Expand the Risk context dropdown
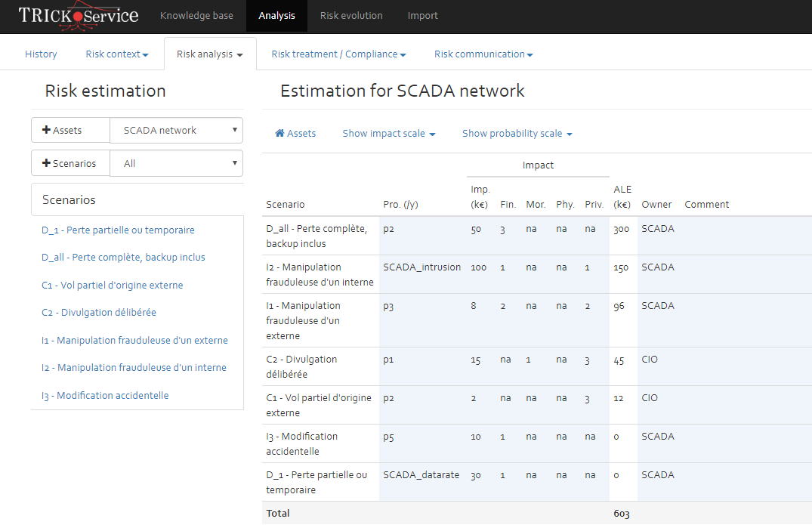 (117, 54)
